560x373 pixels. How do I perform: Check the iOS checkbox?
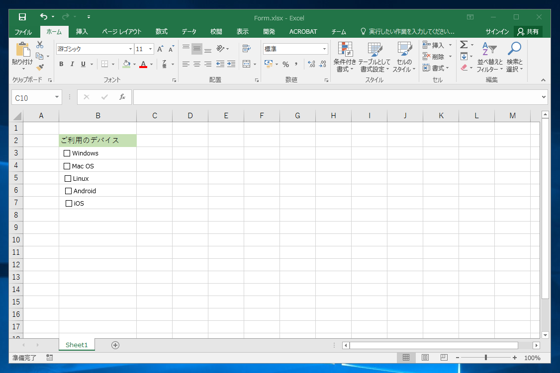69,203
